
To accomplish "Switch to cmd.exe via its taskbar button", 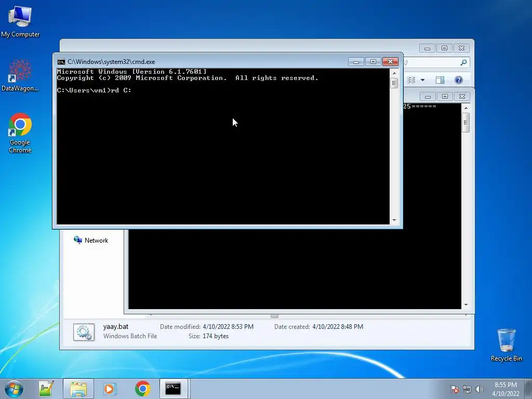I will coord(174,389).
